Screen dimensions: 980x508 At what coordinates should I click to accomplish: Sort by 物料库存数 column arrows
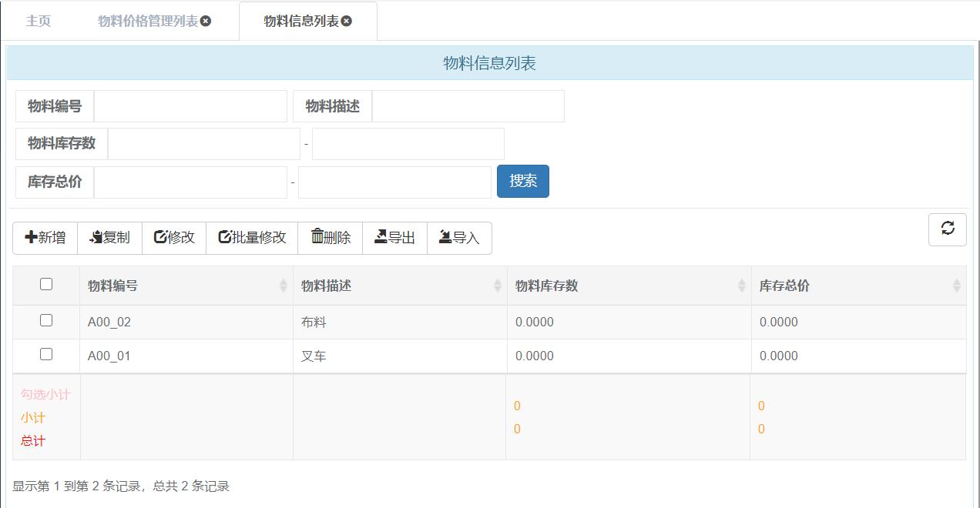742,286
